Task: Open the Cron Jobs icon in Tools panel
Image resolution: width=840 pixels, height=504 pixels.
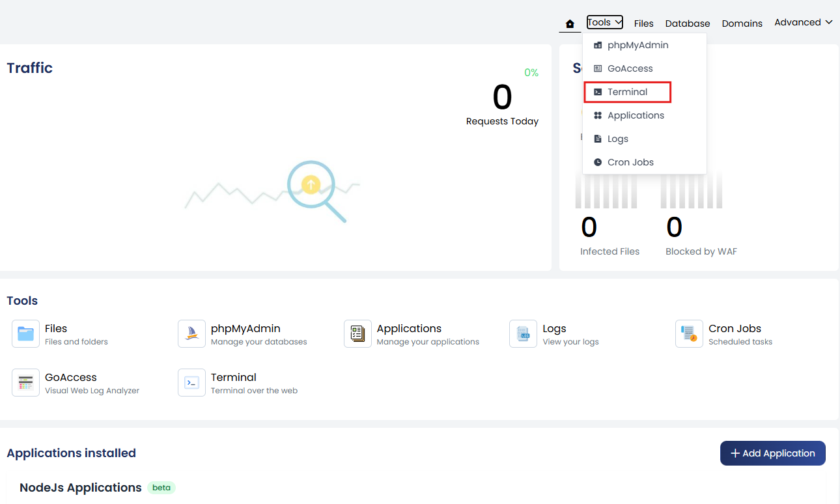Action: tap(689, 334)
